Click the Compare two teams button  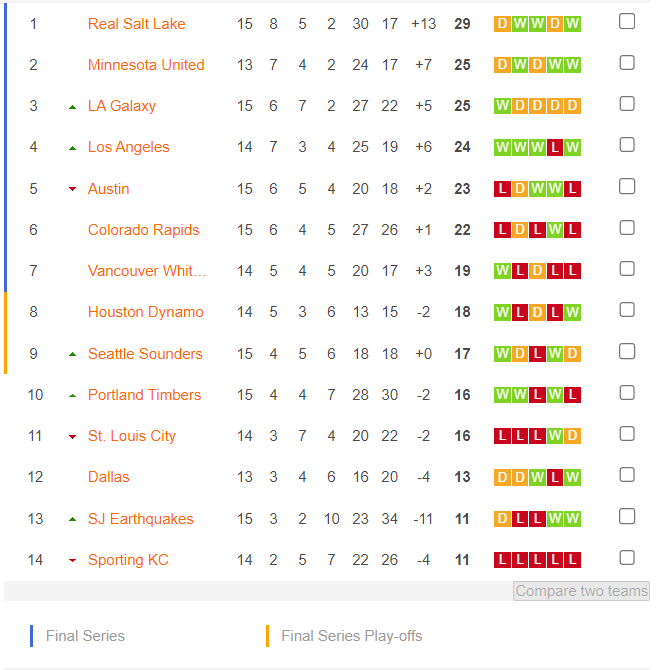point(581,591)
